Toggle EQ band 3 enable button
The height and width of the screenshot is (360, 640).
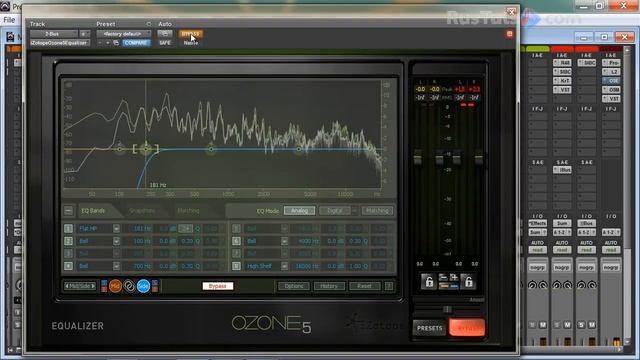68,253
